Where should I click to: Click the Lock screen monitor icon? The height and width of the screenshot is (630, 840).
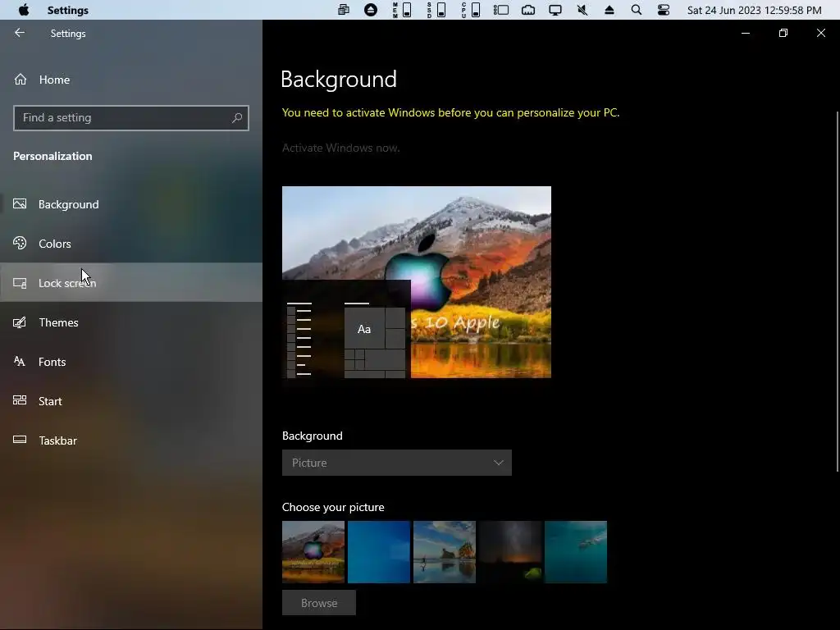(x=20, y=283)
